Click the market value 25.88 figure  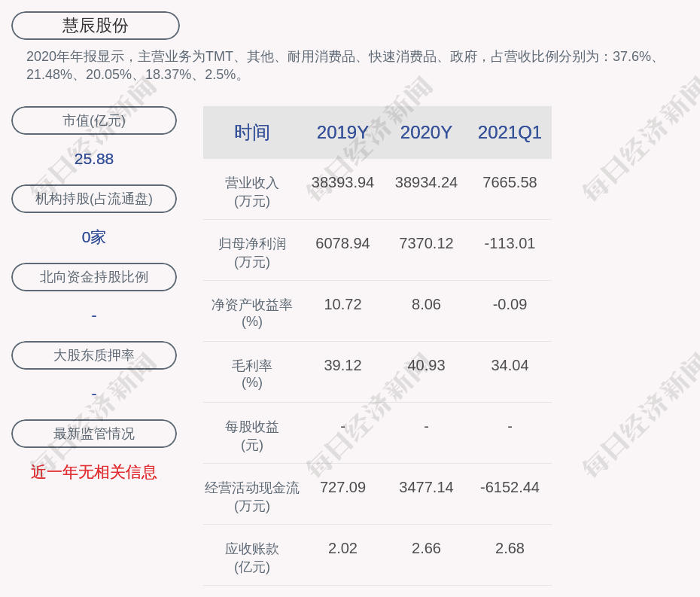[x=94, y=159]
